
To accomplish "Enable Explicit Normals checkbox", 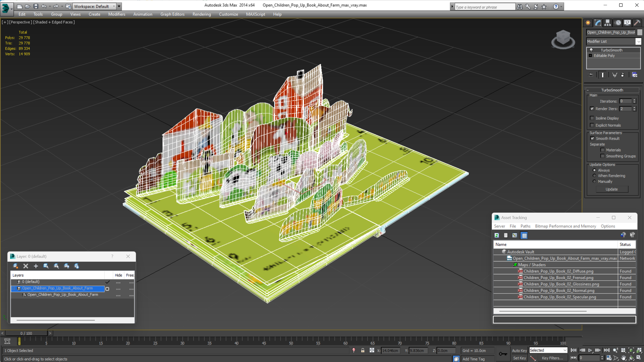I will click(592, 125).
